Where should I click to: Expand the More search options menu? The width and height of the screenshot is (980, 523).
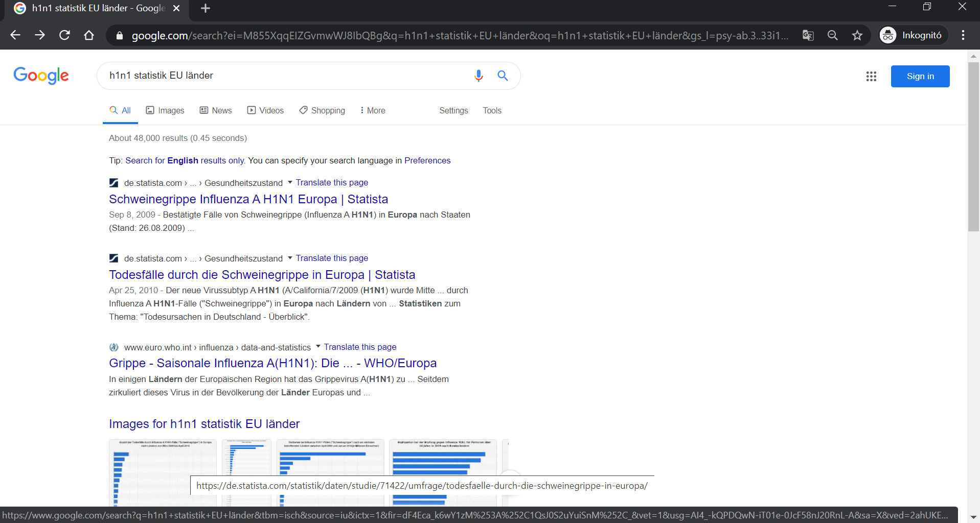373,110
